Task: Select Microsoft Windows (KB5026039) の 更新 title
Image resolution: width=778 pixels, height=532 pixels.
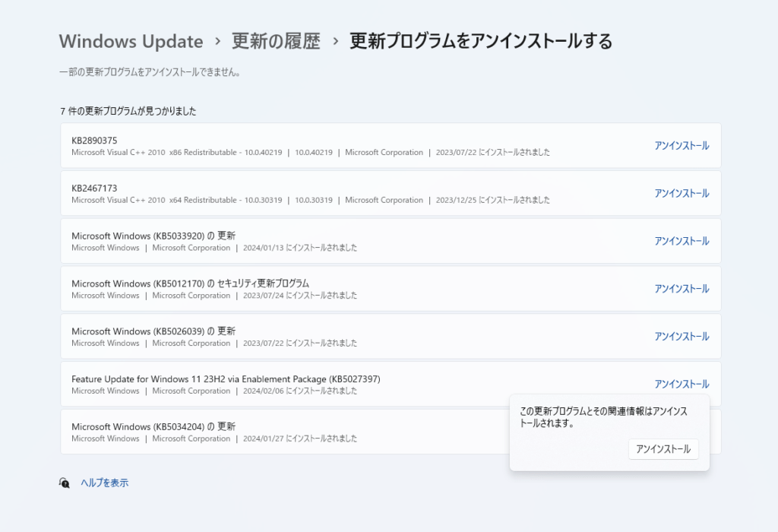Action: [x=153, y=331]
